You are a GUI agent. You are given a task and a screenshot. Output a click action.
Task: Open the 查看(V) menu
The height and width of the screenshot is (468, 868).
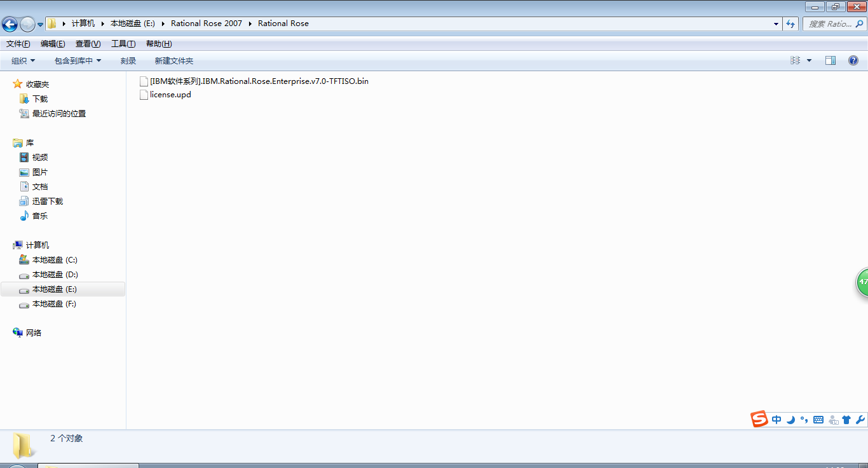pos(88,44)
